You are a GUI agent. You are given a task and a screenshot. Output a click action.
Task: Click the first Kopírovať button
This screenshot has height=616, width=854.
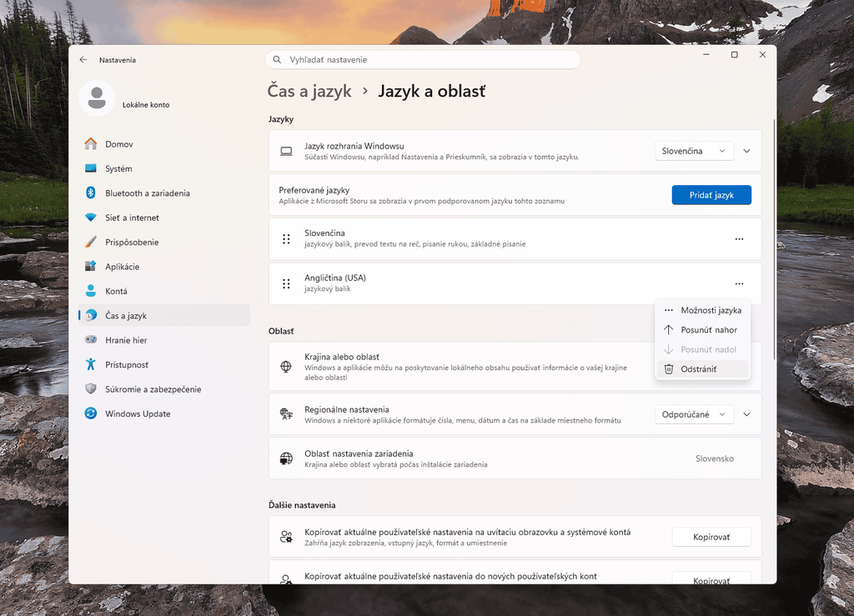click(x=711, y=537)
